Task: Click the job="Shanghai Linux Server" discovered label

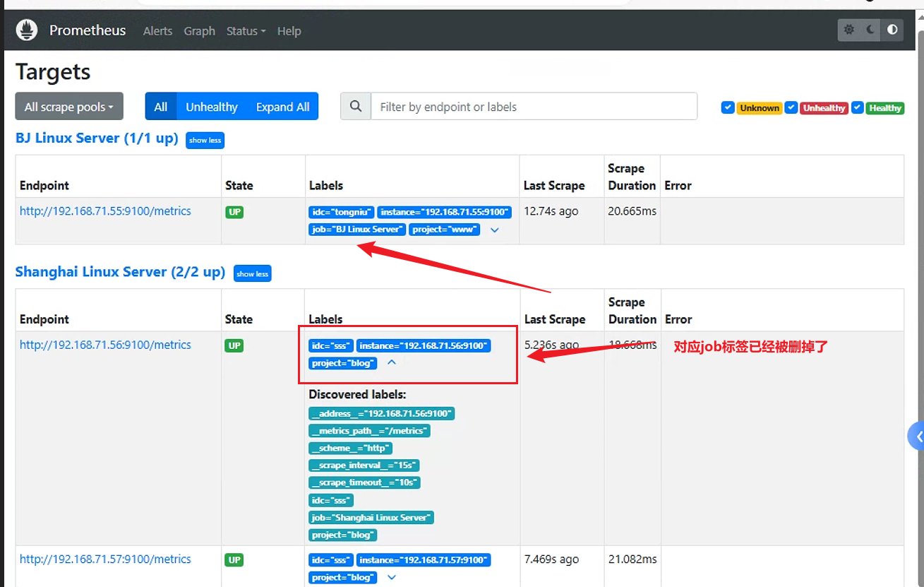Action: [x=371, y=518]
